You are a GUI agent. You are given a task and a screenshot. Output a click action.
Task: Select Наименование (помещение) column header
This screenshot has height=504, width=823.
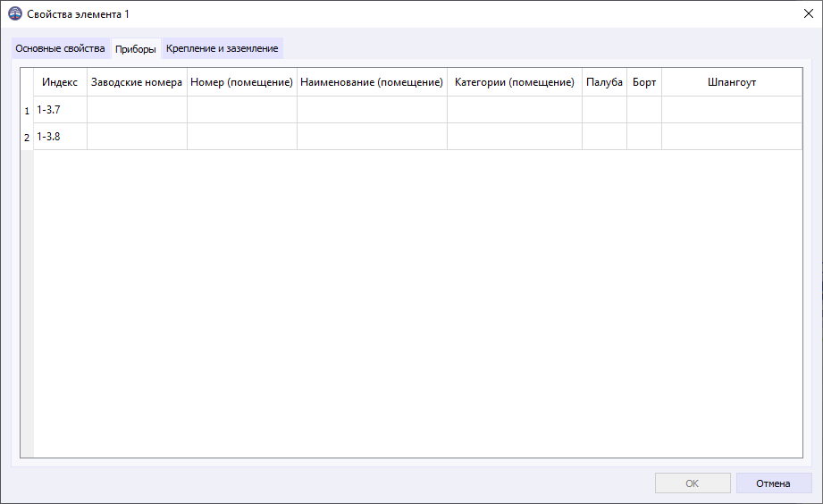tap(372, 82)
